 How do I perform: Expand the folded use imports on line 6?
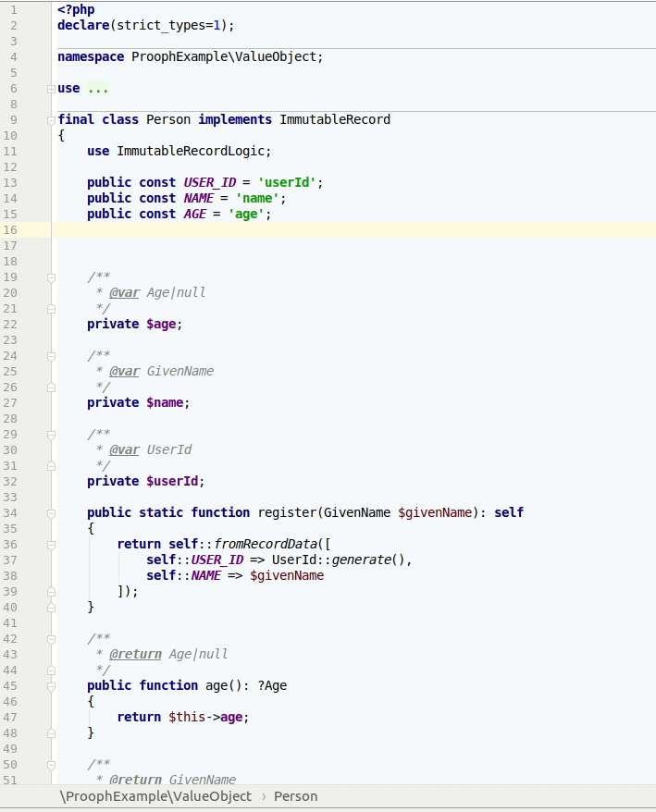(51, 89)
